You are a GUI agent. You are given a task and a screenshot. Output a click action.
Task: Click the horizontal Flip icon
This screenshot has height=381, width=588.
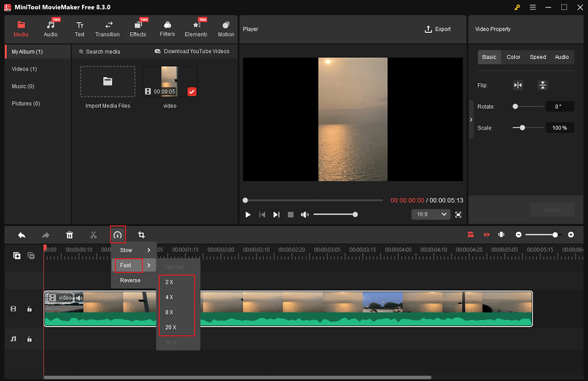518,85
